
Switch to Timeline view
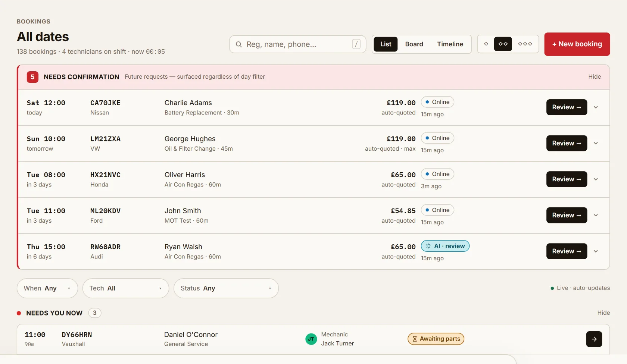coord(450,44)
